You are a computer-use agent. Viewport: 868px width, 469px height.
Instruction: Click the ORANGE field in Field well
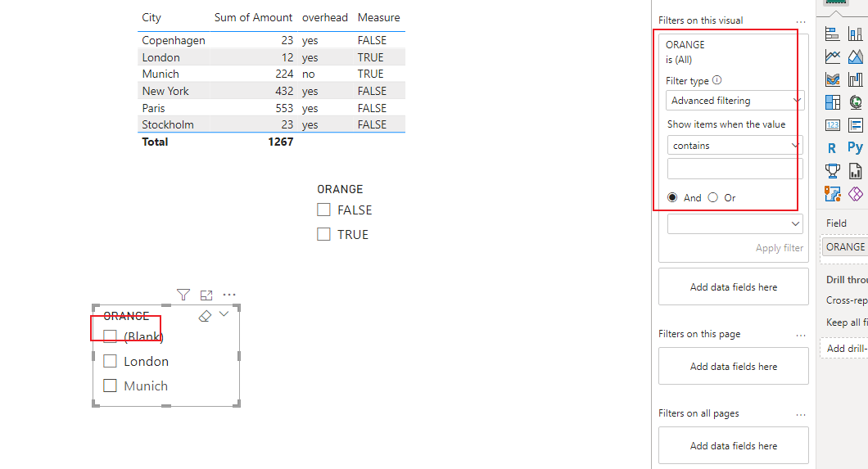pos(845,247)
